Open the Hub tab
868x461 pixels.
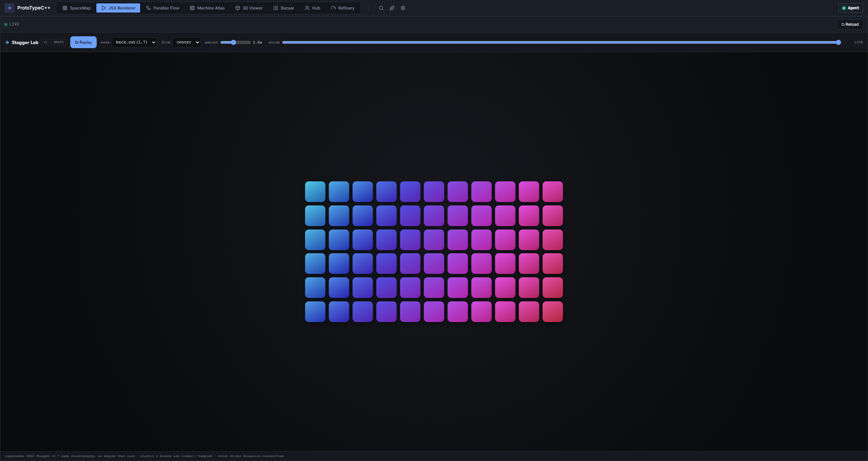click(313, 8)
